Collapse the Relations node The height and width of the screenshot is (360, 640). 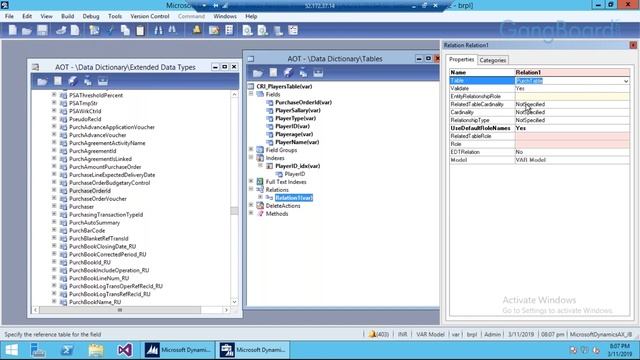click(x=251, y=189)
